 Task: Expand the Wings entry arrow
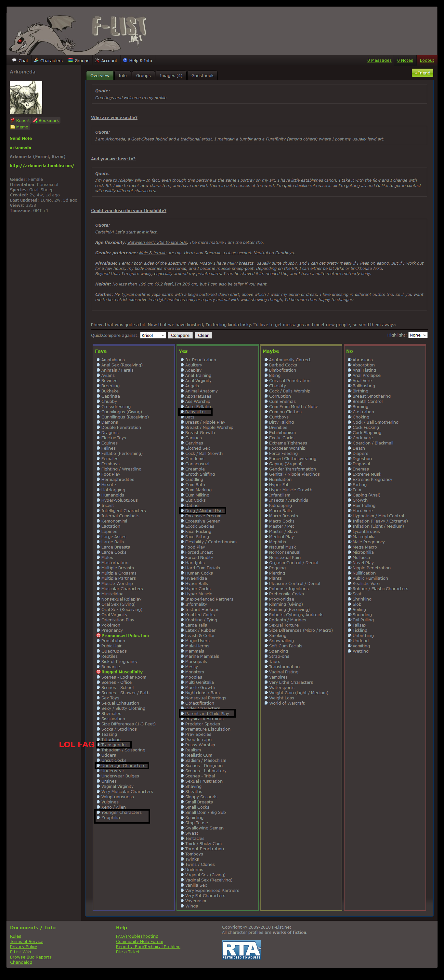point(182,906)
